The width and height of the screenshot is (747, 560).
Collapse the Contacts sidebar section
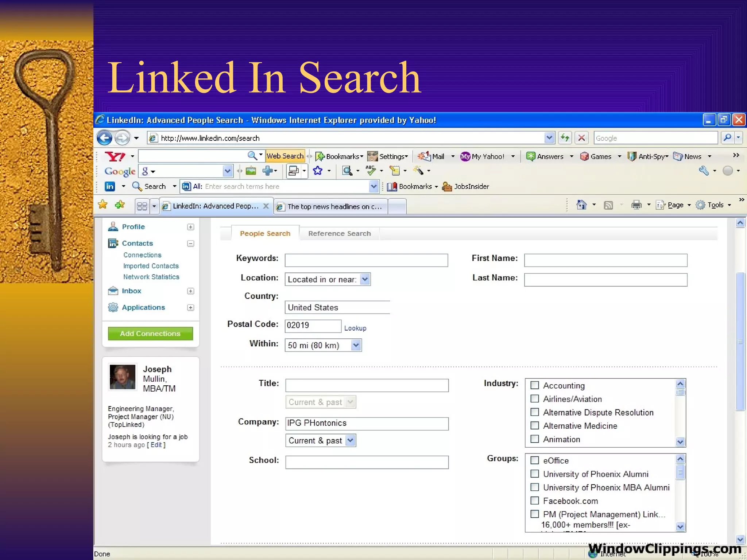[190, 243]
